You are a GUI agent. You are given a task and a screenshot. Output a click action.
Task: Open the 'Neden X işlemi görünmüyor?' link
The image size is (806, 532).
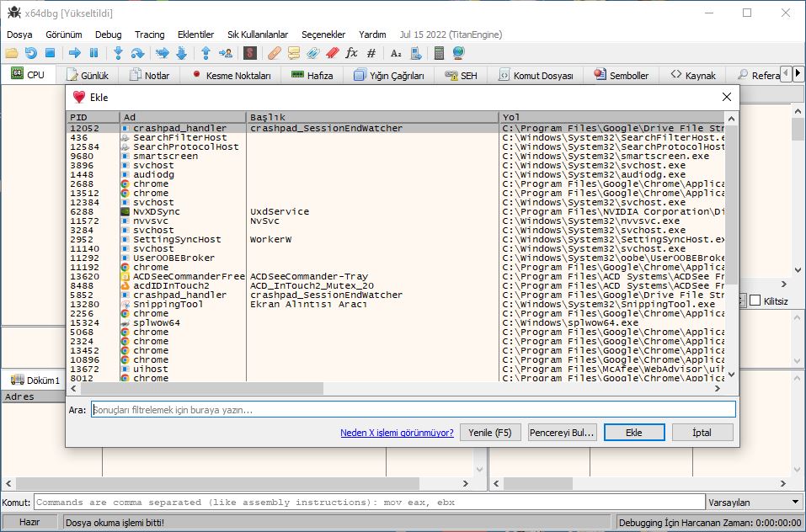tap(397, 433)
